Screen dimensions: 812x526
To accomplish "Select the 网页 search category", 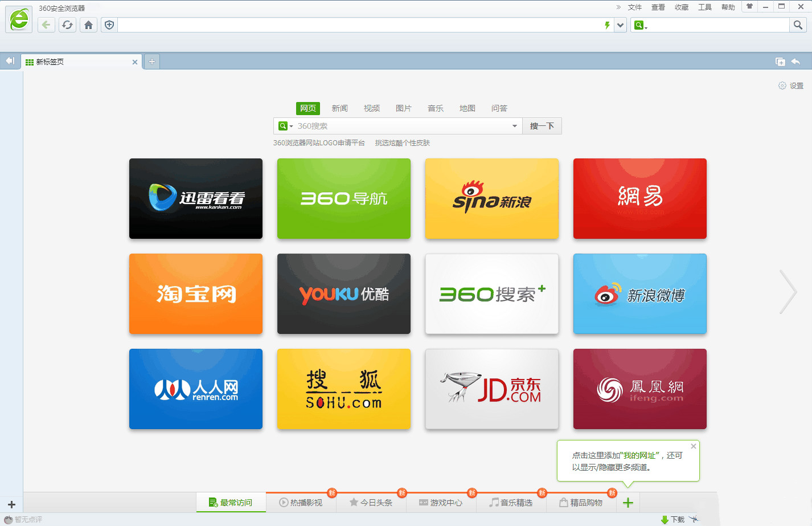I will pos(308,108).
